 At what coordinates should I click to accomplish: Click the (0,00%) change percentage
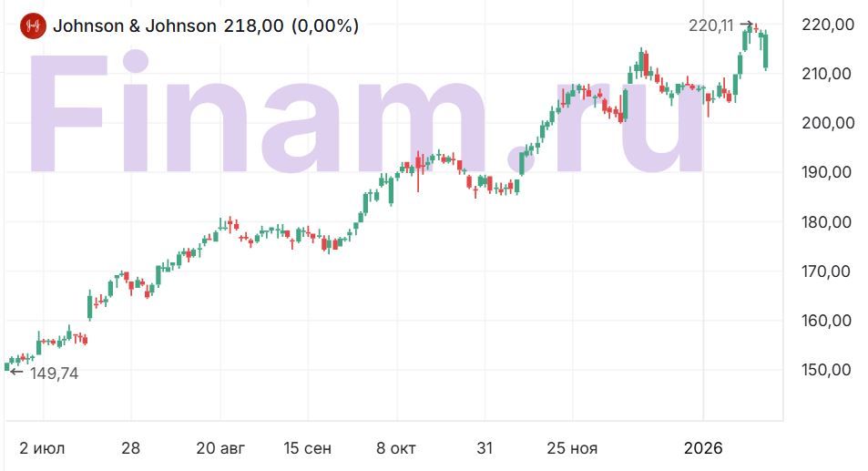pyautogui.click(x=325, y=26)
